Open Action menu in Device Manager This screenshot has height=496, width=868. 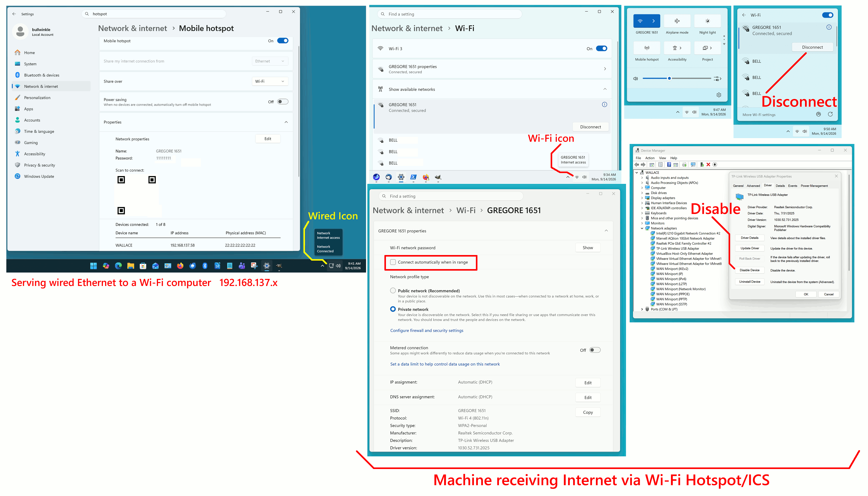(649, 158)
